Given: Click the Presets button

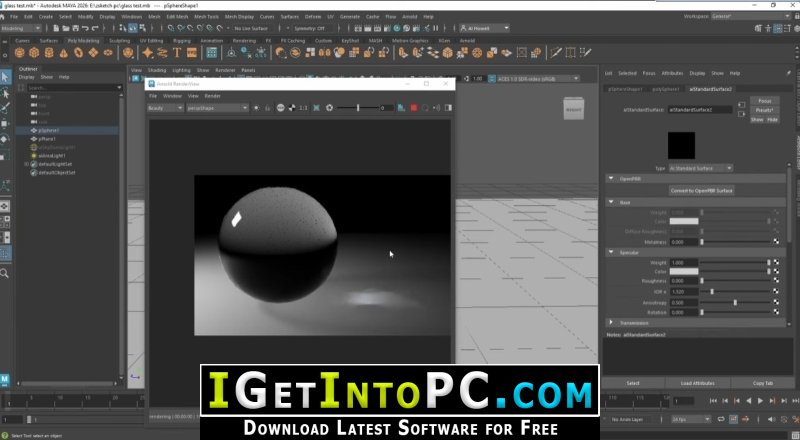Looking at the screenshot, I should click(764, 110).
